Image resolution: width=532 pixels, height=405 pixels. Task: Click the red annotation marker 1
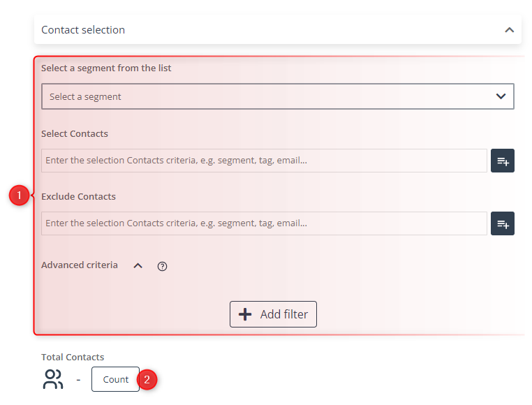click(x=20, y=196)
